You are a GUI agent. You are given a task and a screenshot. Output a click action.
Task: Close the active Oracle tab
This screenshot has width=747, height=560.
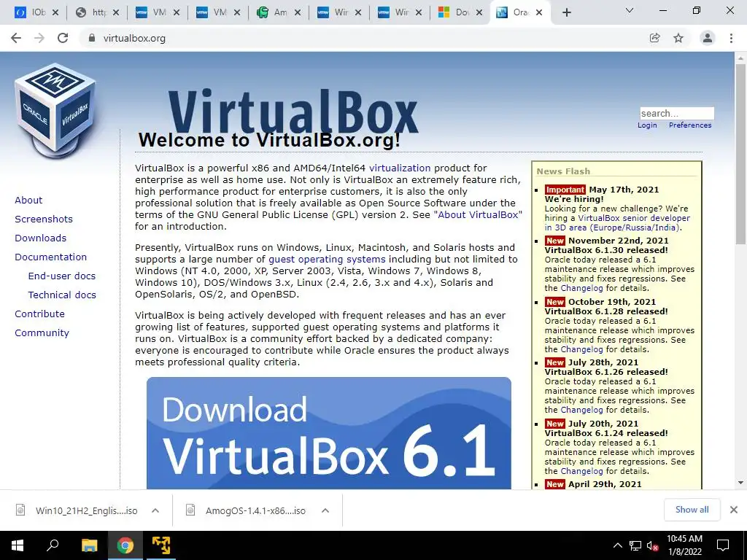click(539, 12)
